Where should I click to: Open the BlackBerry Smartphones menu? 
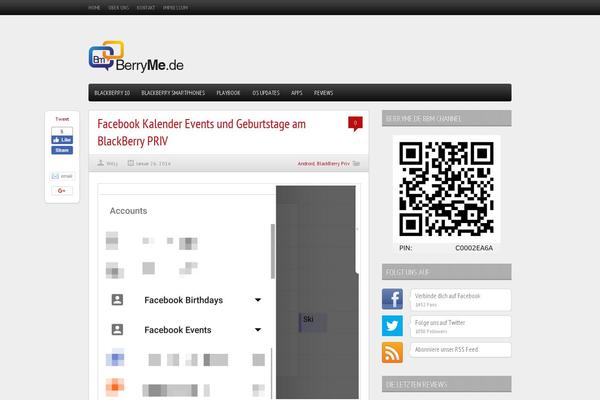[173, 92]
